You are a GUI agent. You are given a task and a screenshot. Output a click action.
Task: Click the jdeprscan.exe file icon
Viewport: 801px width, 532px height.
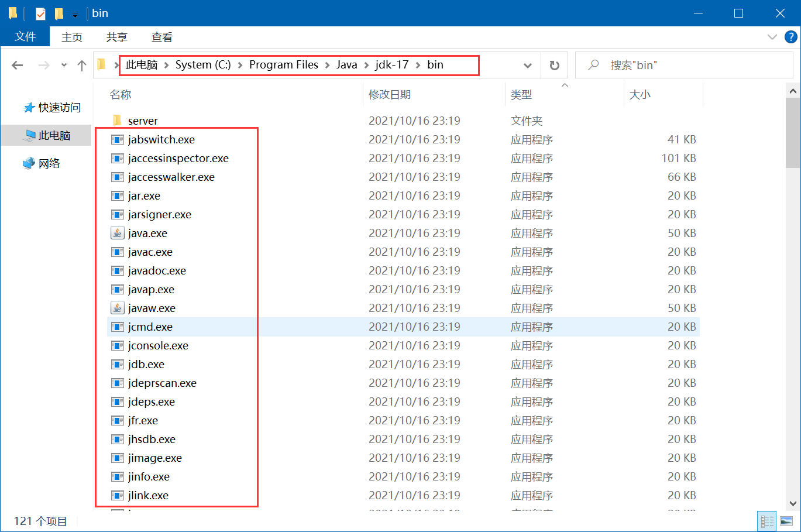coord(118,383)
